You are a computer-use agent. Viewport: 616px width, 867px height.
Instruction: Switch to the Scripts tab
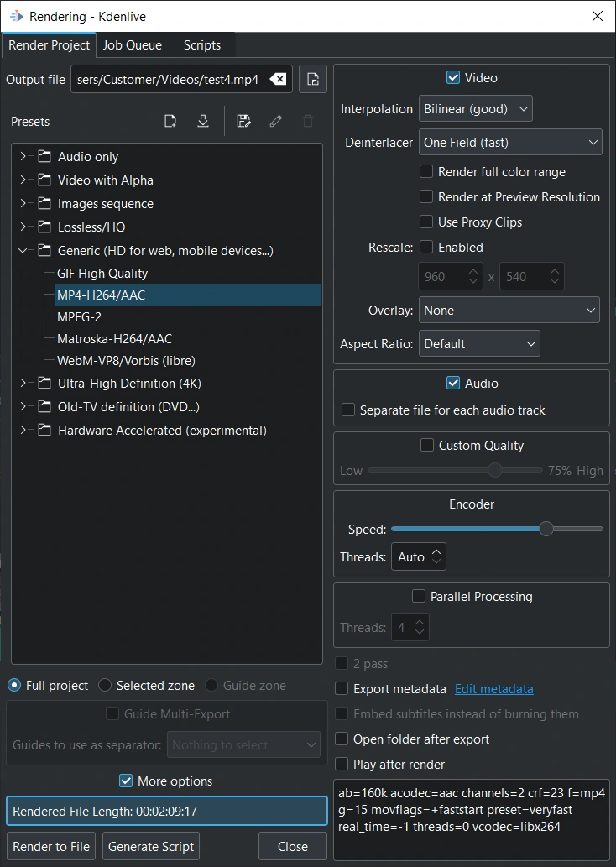point(201,45)
